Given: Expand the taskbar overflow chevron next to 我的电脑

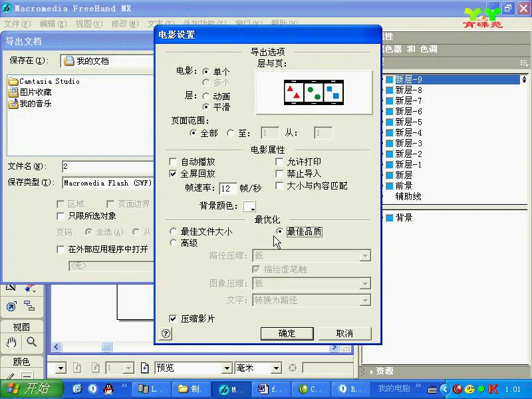Looking at the screenshot, I should point(418,386).
